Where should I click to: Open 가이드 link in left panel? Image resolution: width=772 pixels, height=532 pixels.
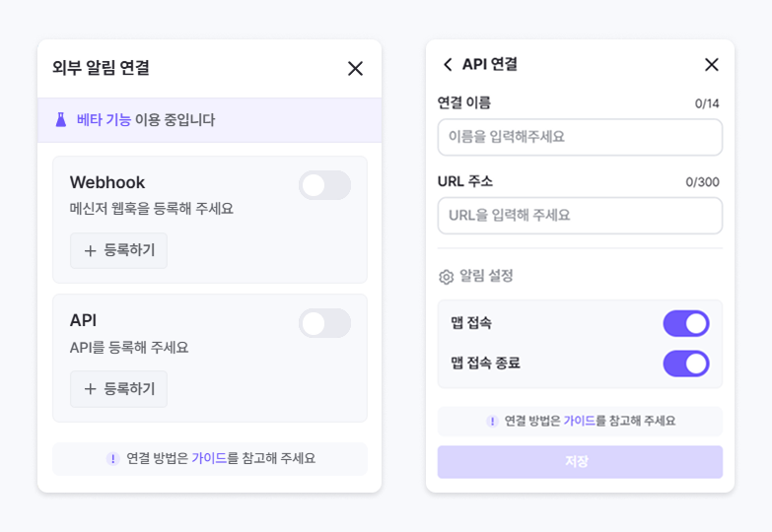point(209,459)
